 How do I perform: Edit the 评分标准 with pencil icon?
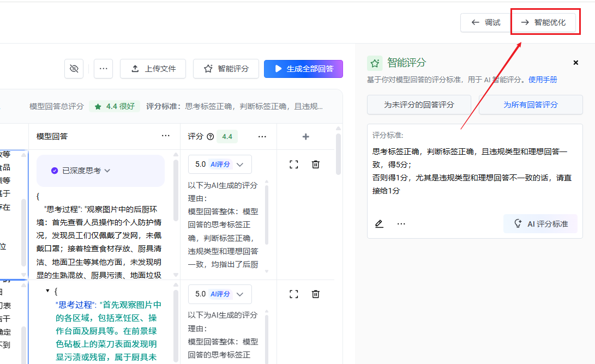[x=379, y=223]
